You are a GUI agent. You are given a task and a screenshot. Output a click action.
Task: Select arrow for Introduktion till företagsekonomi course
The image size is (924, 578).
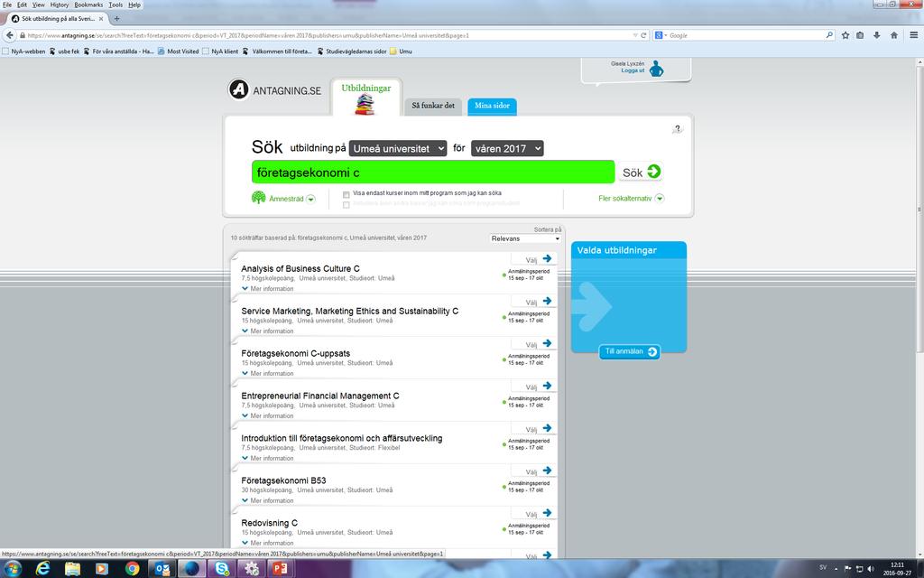[x=548, y=428]
